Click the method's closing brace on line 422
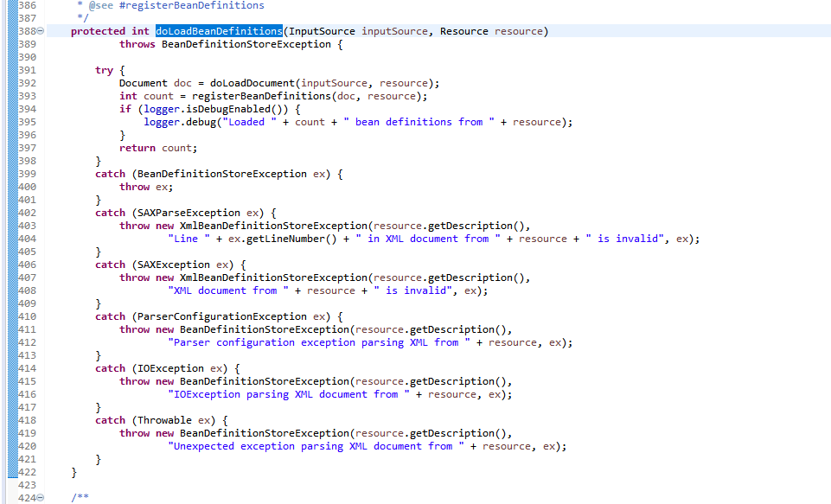The image size is (831, 504). pos(74,472)
